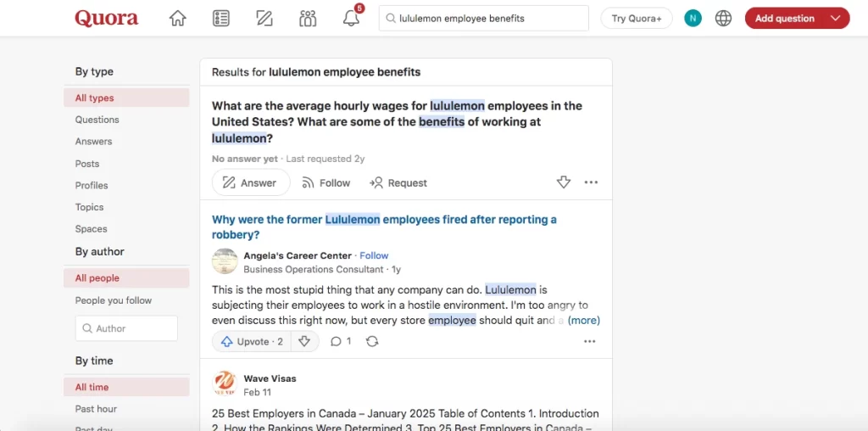Screen dimensions: 868x431
Task: Open comments on Angela's answer
Action: 341,341
